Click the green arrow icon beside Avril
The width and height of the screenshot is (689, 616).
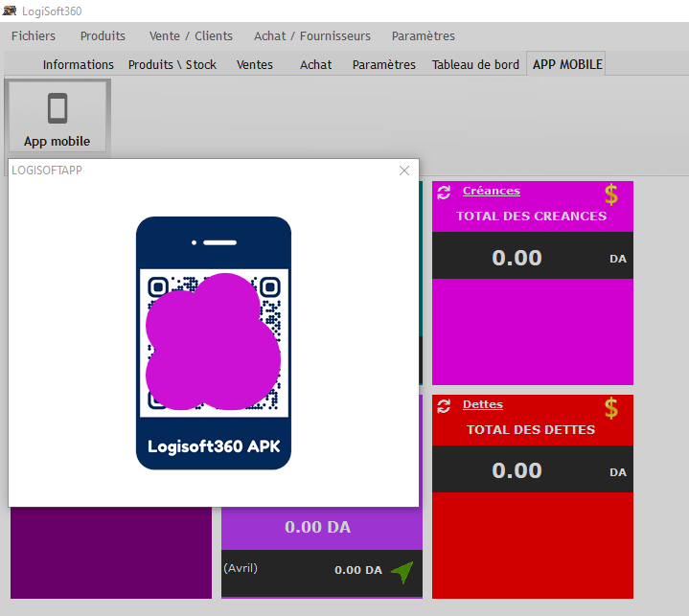(x=402, y=572)
